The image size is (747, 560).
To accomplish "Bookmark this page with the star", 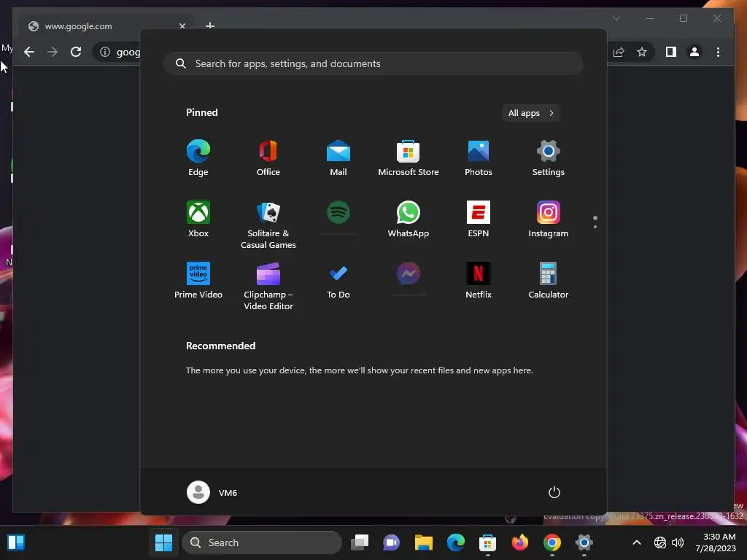I will pyautogui.click(x=642, y=52).
